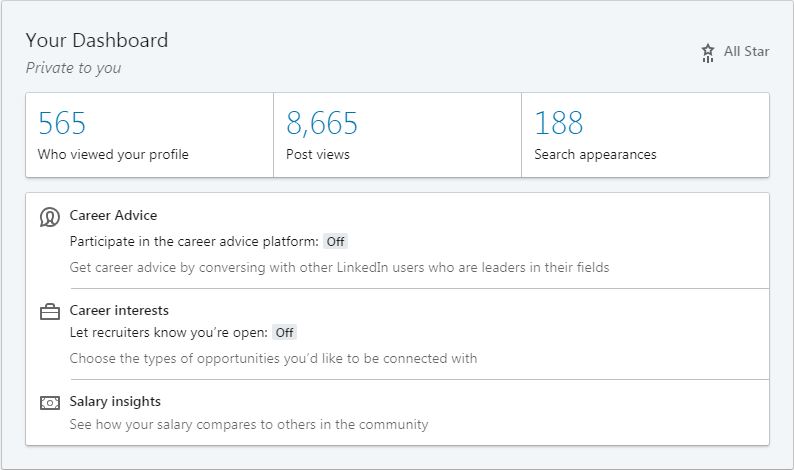This screenshot has height=470, width=794.
Task: Click the 'Your Dashboard' heading
Action: coord(97,41)
